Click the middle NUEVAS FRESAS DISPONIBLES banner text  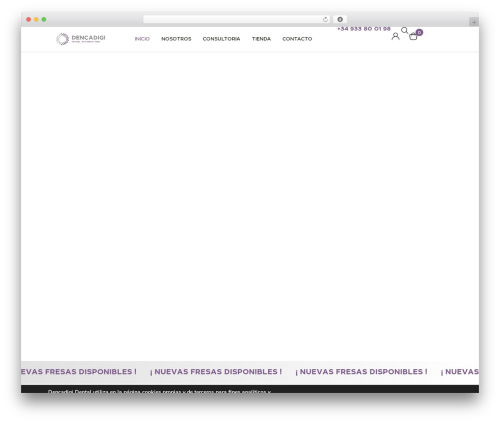(216, 372)
